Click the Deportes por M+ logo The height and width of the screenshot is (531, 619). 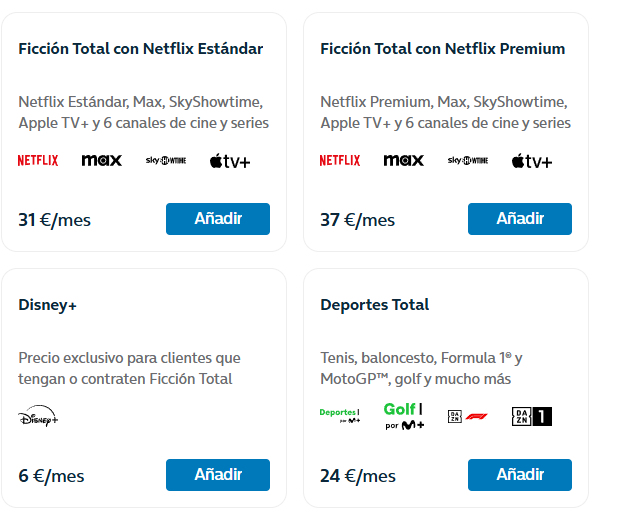tap(340, 416)
